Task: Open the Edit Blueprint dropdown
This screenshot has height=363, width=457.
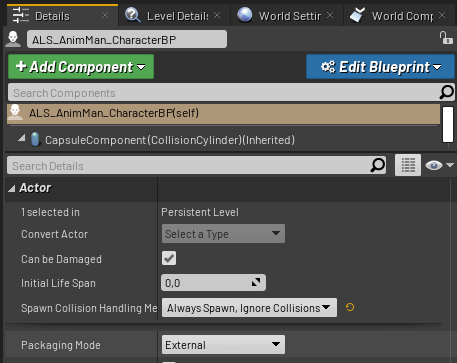Action: coord(380,67)
